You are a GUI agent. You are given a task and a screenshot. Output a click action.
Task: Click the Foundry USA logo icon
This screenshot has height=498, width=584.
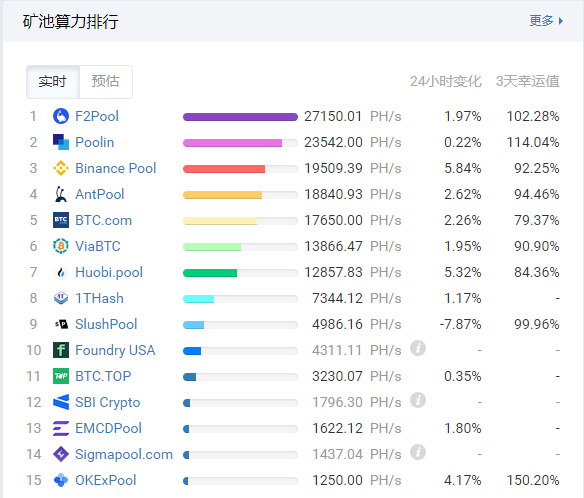coord(61,350)
